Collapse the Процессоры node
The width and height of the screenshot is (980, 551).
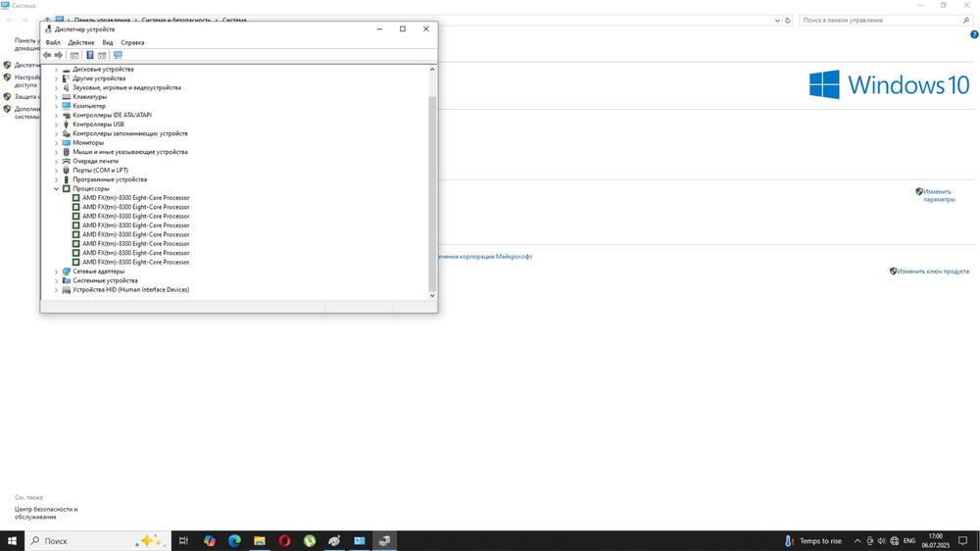pos(56,189)
